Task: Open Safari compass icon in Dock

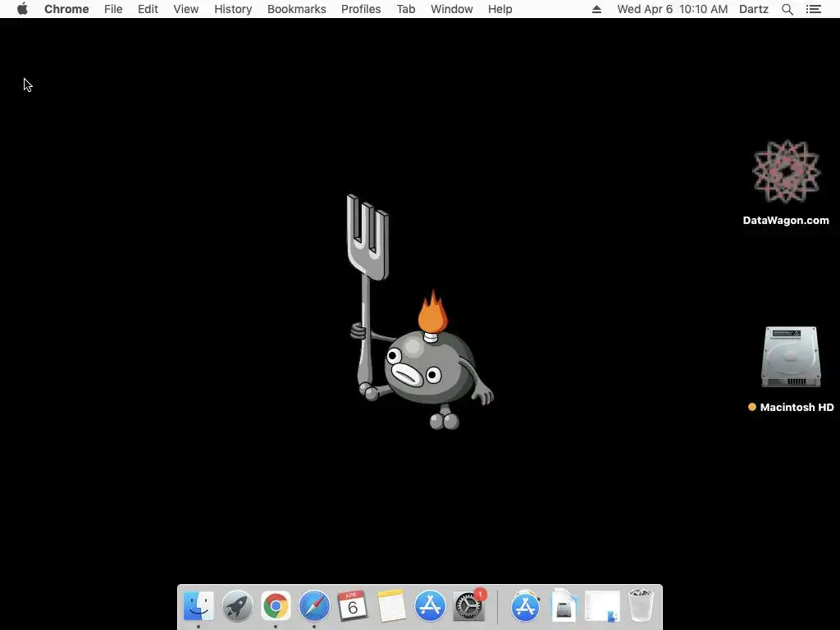Action: [x=314, y=606]
